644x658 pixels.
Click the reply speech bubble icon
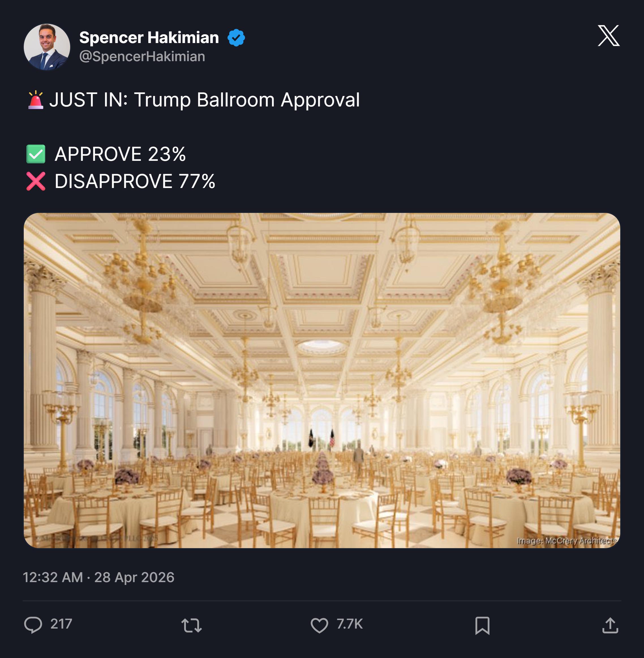(x=33, y=625)
